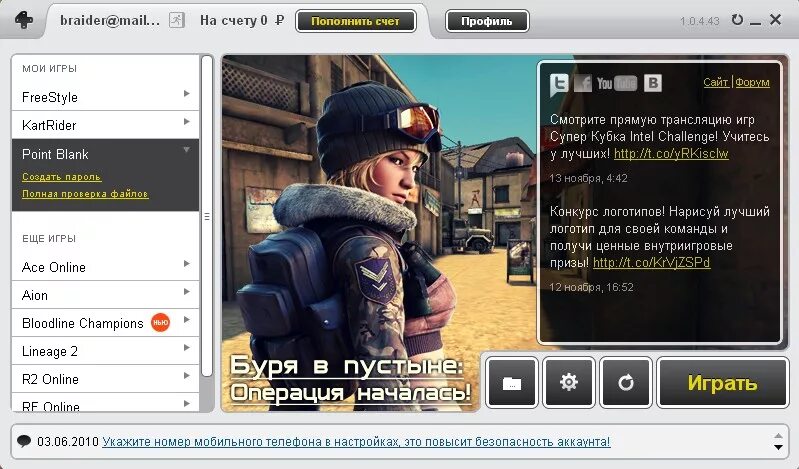This screenshot has height=469, width=799.
Task: Click the logout icon next to the email
Action: click(176, 20)
